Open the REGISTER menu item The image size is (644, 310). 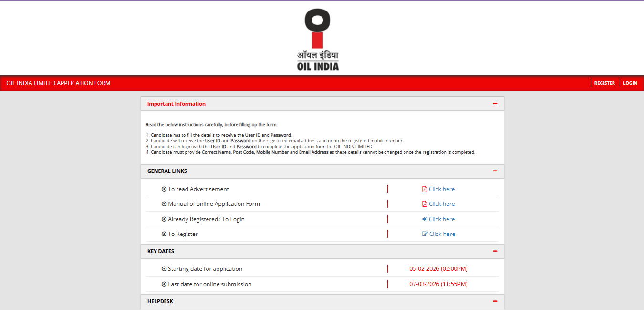pyautogui.click(x=604, y=83)
